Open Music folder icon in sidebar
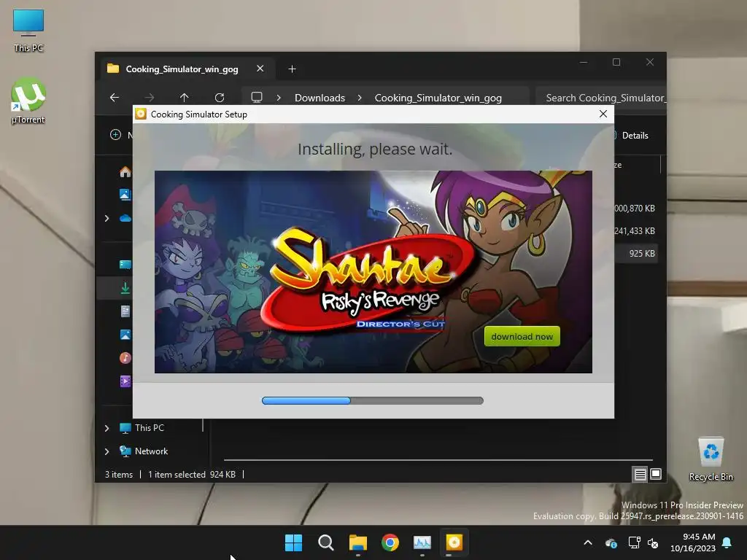 tap(125, 358)
